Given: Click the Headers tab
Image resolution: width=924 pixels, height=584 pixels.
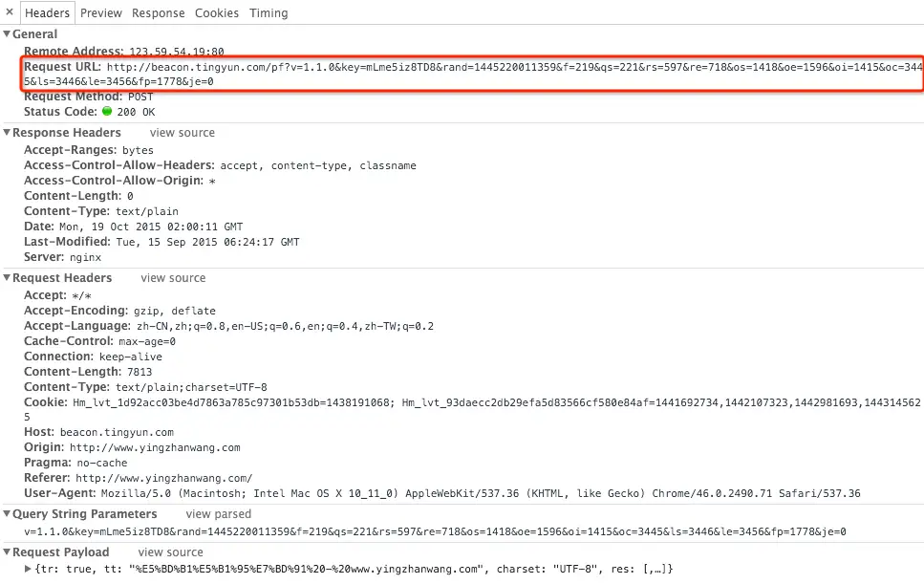Looking at the screenshot, I should point(47,13).
